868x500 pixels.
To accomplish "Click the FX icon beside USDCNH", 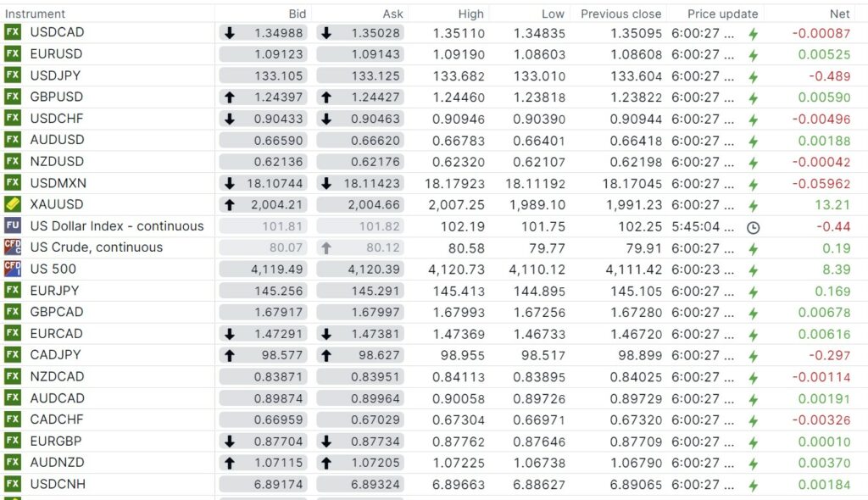I will point(13,484).
